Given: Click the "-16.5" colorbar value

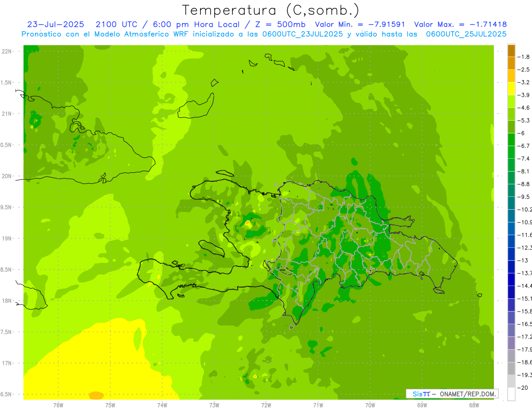Looking at the screenshot, I should tap(526, 324).
